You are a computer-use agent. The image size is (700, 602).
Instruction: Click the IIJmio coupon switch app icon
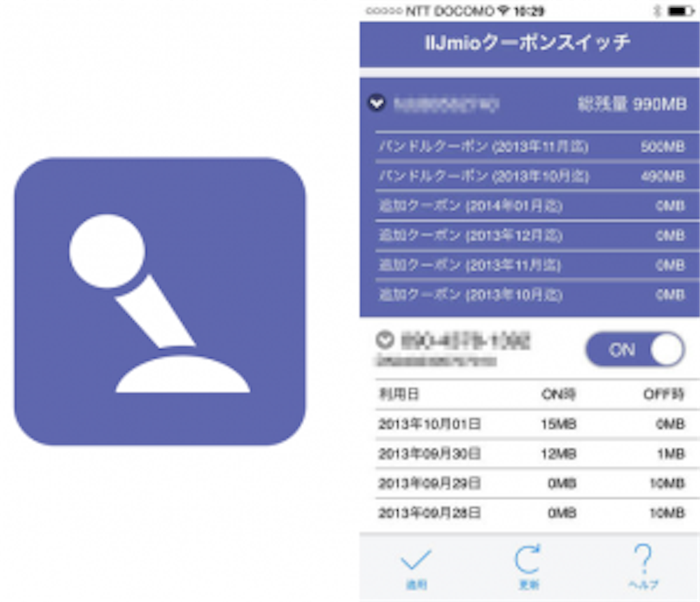160,301
